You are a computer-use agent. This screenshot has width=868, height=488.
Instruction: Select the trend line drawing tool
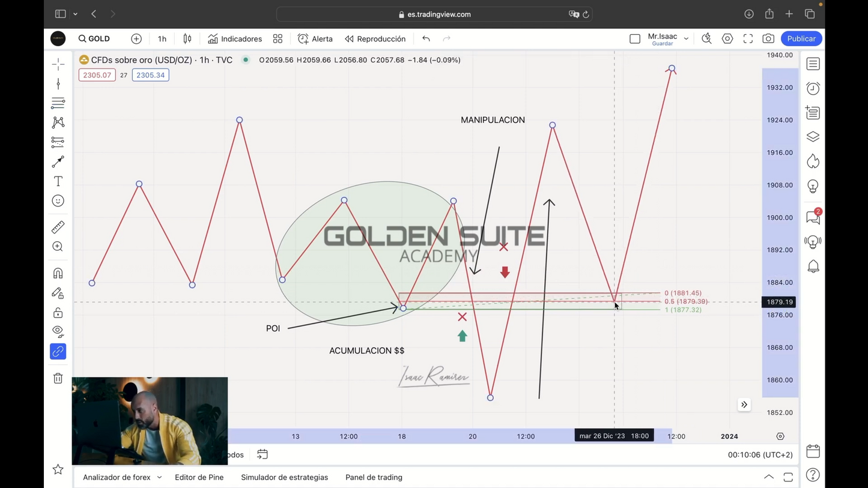point(58,83)
